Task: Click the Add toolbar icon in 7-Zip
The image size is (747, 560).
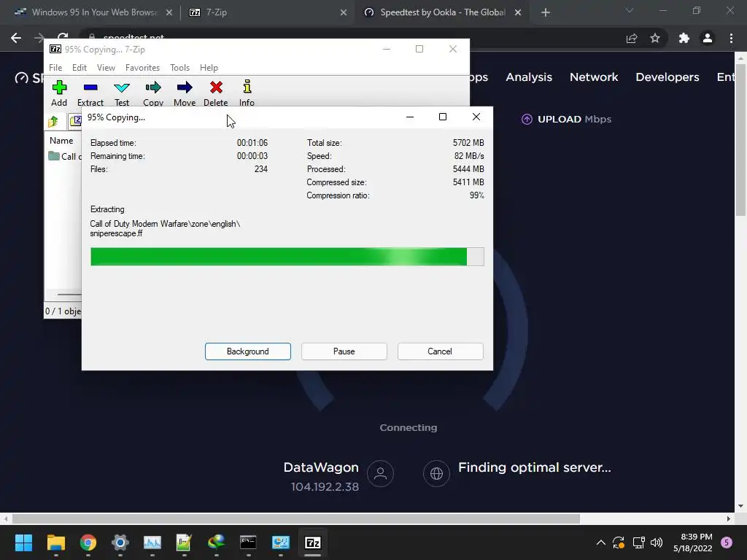Action: 59,93
